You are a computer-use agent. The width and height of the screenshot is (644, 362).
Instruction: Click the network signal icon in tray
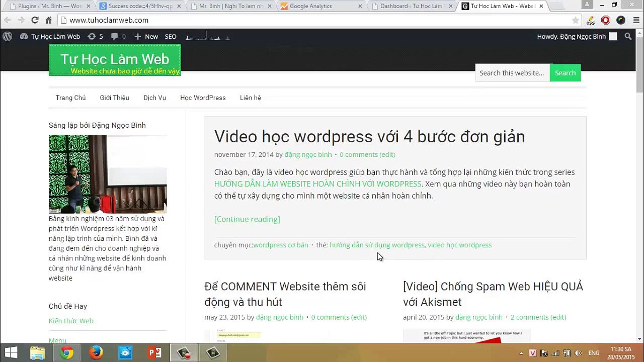point(555,353)
